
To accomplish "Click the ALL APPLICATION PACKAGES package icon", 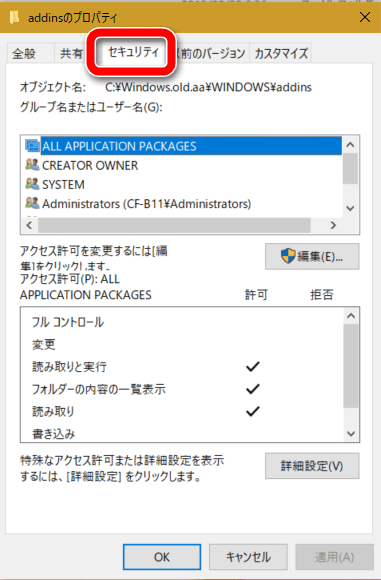I will point(32,146).
